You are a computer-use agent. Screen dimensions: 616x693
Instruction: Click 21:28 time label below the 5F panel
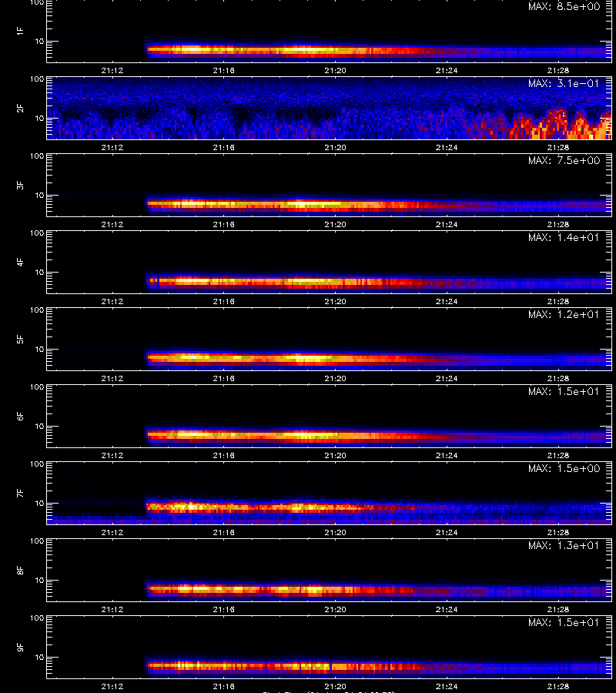(558, 378)
